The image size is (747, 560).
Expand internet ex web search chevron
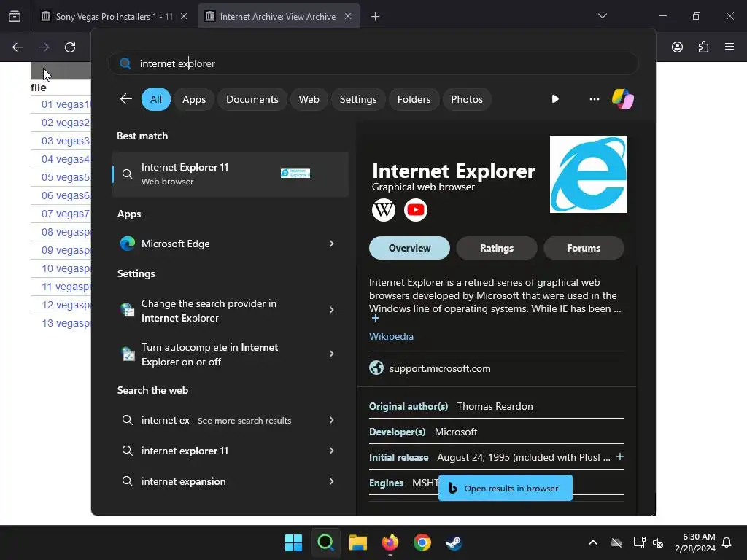point(332,420)
